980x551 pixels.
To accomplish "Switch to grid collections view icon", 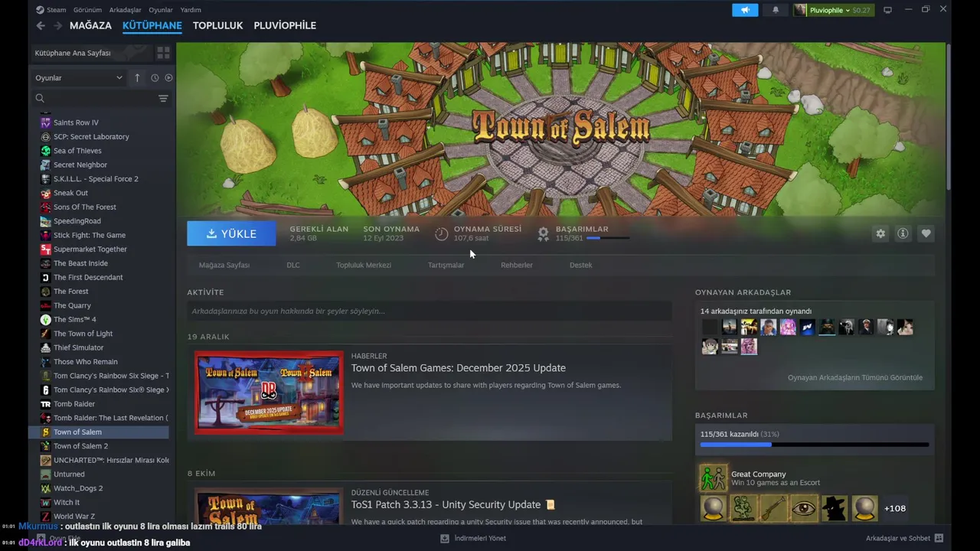I will pos(163,53).
